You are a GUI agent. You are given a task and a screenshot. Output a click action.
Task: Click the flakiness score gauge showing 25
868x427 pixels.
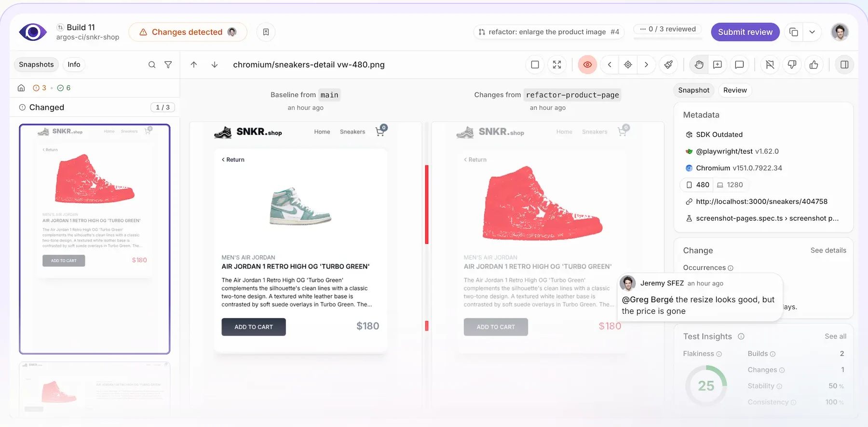coord(706,386)
